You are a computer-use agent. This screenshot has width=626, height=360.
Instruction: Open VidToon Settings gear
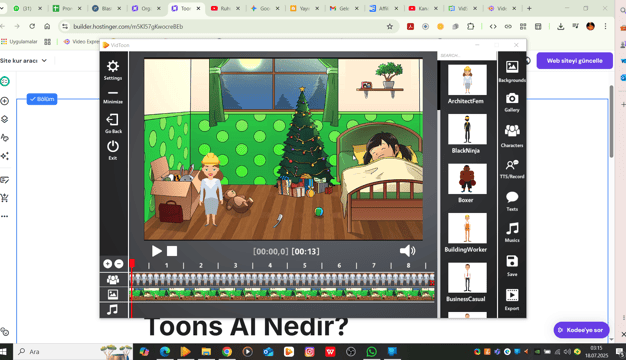[113, 70]
